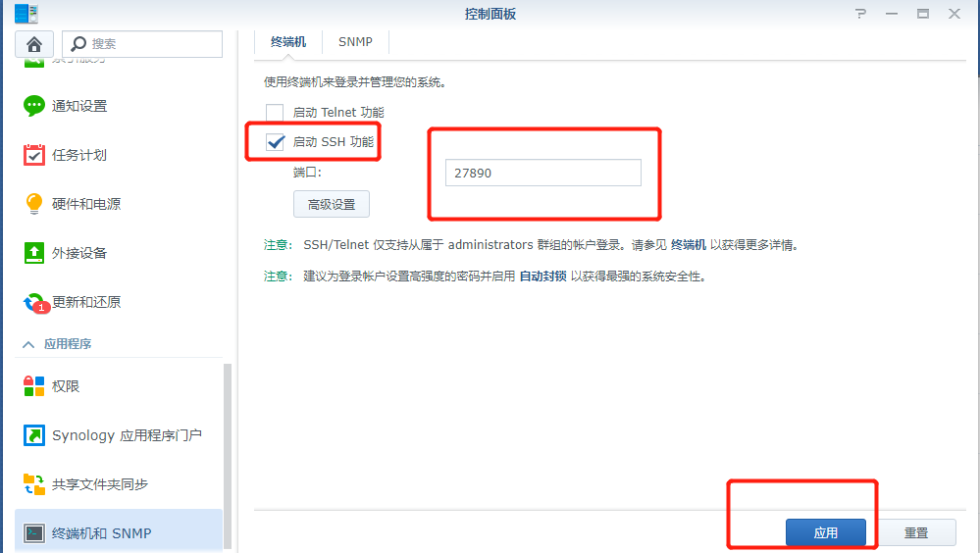Click the help question mark icon
Screen dimensions: 980x553
point(860,13)
